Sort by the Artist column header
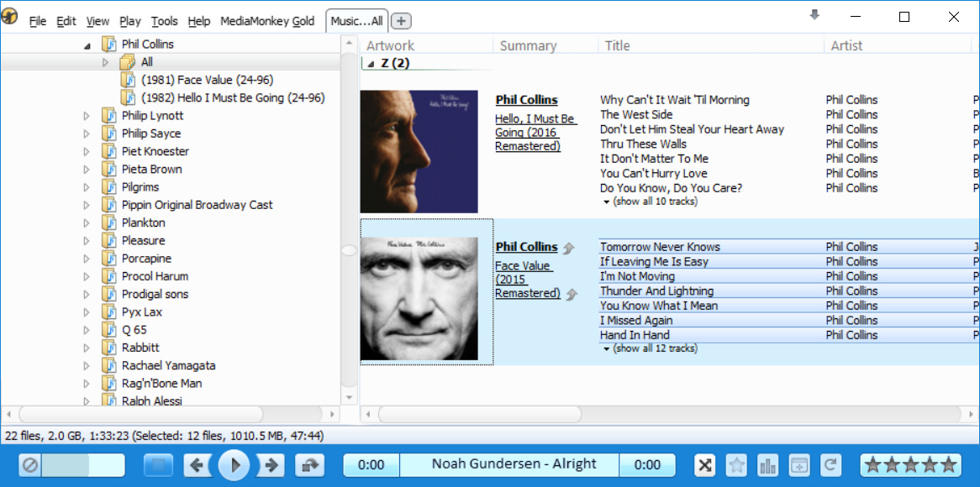980x487 pixels. click(897, 45)
